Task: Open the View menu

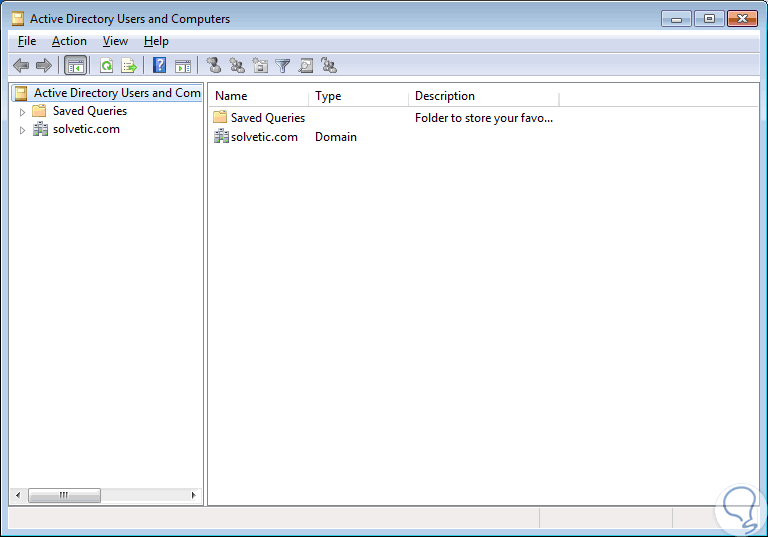Action: coord(115,41)
